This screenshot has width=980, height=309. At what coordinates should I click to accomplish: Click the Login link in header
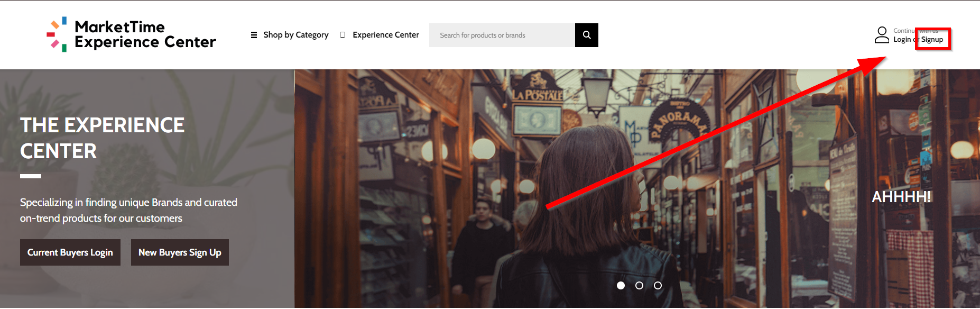pyautogui.click(x=902, y=40)
